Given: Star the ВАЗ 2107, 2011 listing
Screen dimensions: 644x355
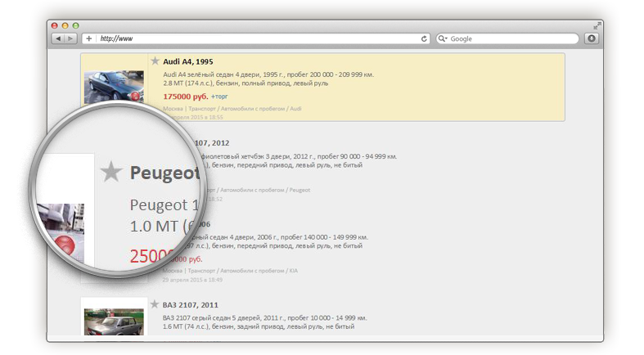Looking at the screenshot, I should 155,304.
